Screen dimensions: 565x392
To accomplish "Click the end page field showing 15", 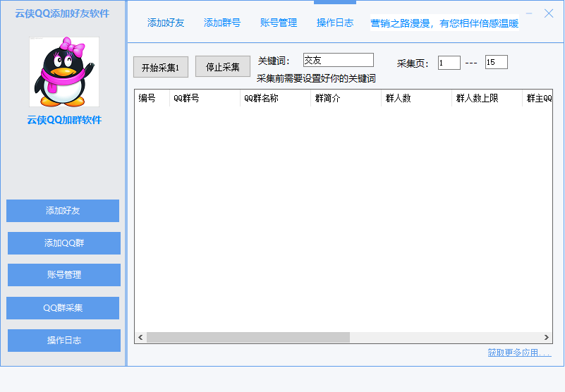I will [496, 62].
